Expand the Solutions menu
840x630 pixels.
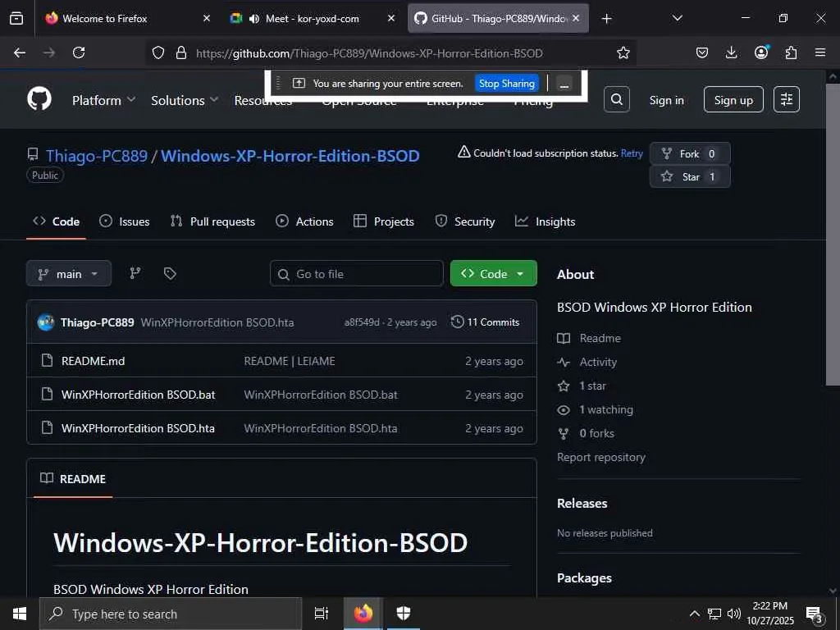[x=185, y=100]
